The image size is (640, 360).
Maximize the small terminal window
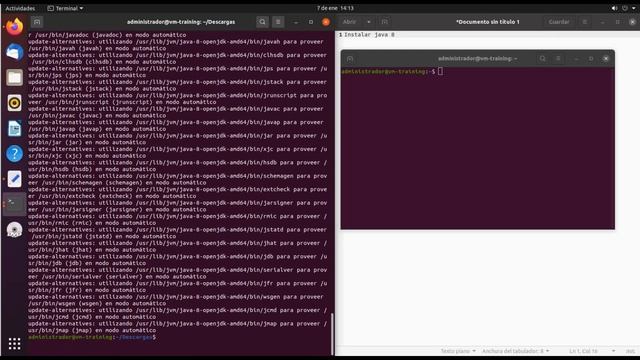click(x=591, y=59)
